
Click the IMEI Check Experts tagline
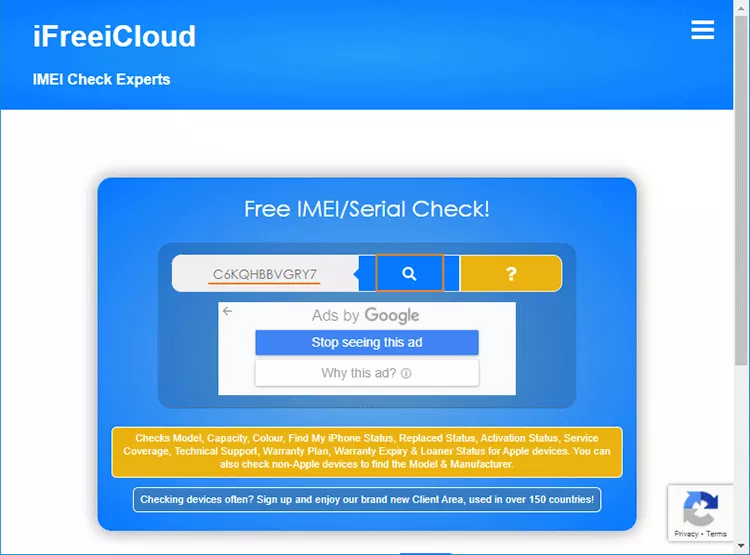click(101, 79)
